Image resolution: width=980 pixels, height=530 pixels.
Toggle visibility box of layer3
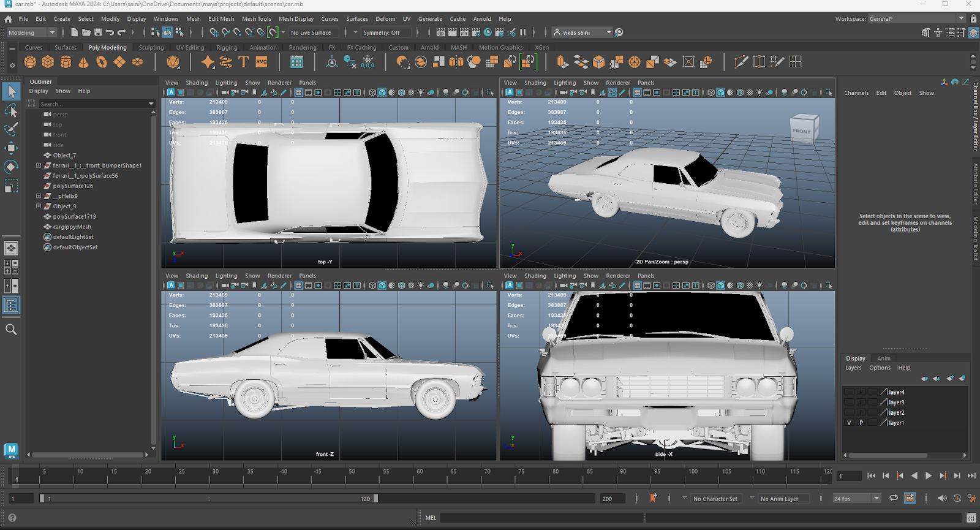849,403
